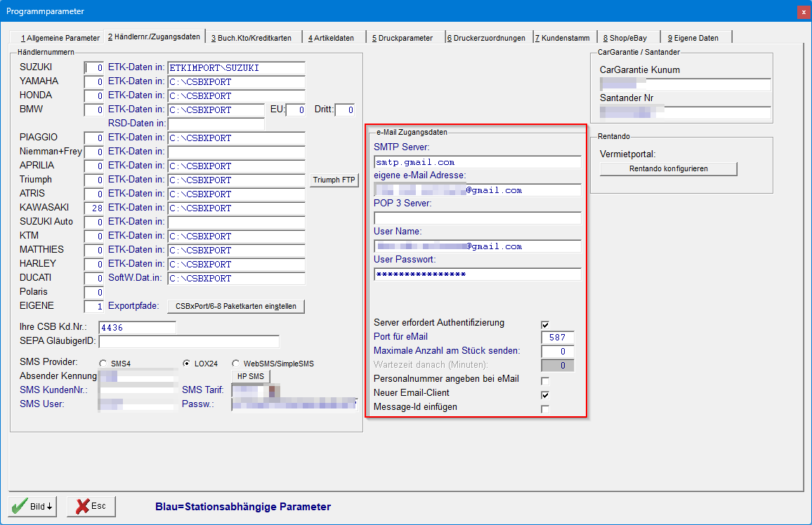The image size is (812, 525).
Task: Click the SMS User field
Action: tap(138, 404)
